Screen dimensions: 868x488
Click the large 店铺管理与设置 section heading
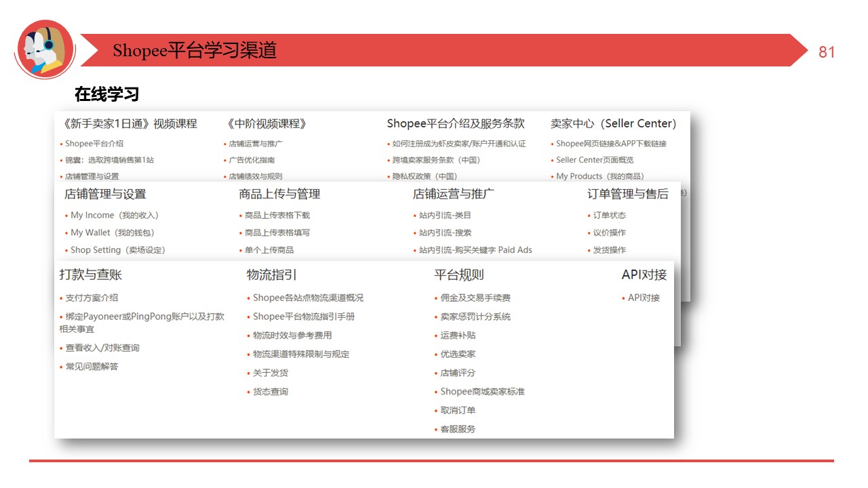click(x=105, y=194)
